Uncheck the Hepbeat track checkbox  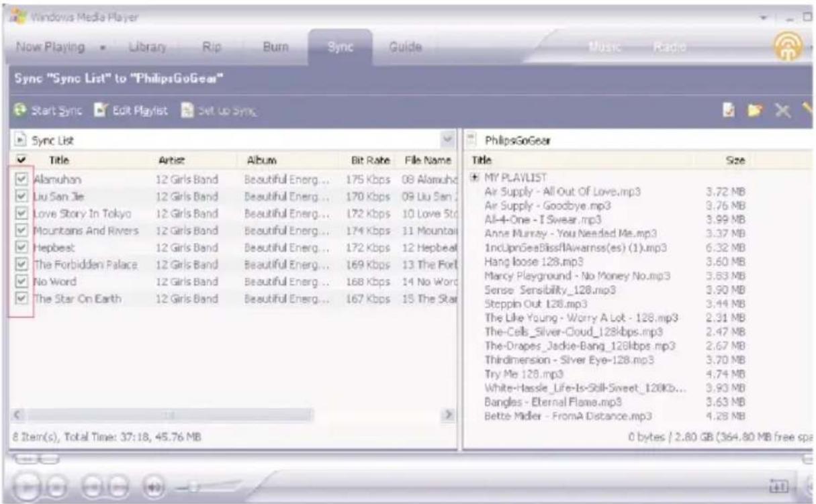click(x=21, y=248)
